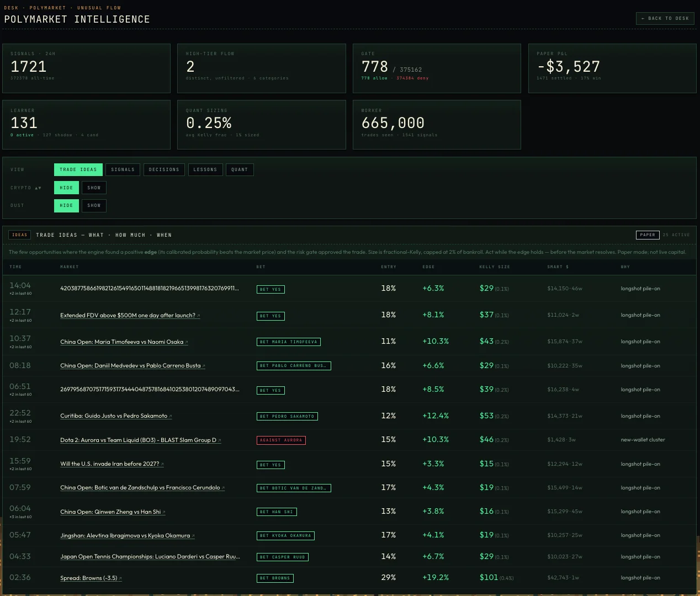The image size is (700, 596).
Task: Click the Crypto up-down sort arrows
Action: click(x=38, y=188)
